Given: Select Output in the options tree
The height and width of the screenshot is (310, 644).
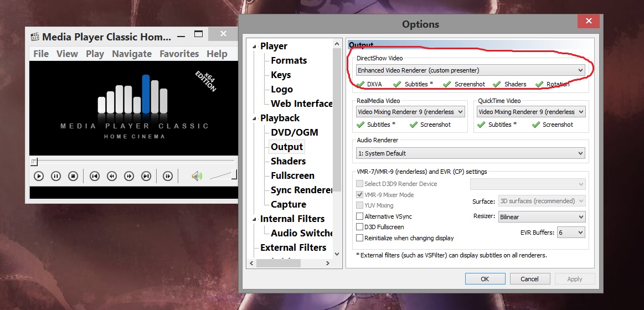Looking at the screenshot, I should pos(287,147).
